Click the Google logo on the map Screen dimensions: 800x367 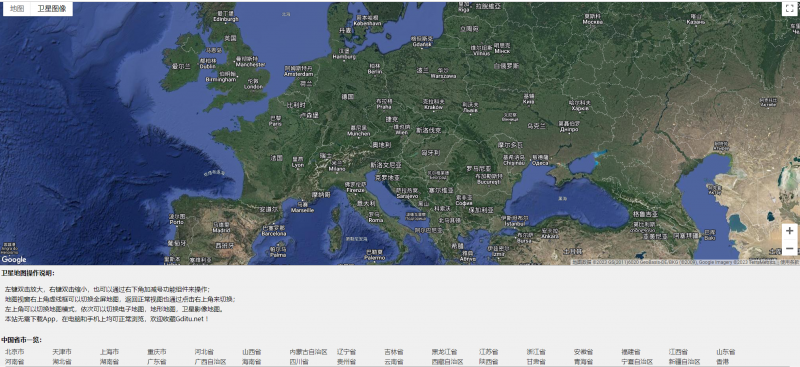(14, 260)
